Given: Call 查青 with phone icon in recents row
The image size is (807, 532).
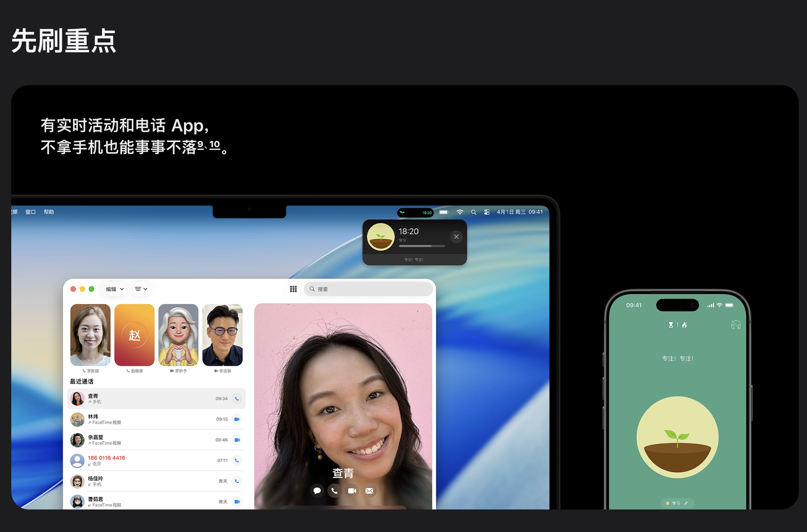Looking at the screenshot, I should click(237, 399).
